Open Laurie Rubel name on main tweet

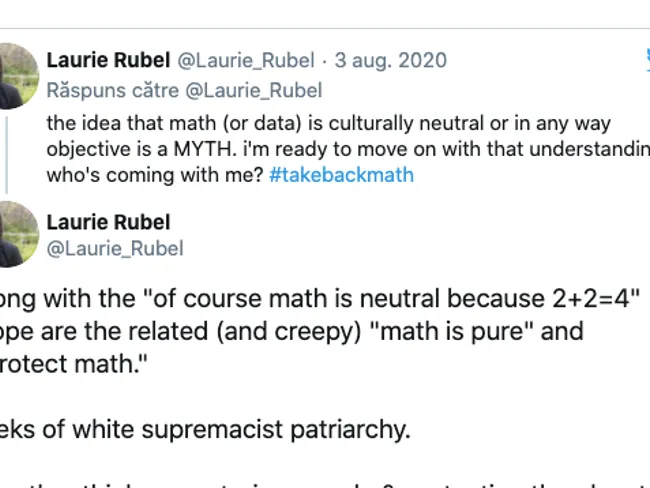click(x=108, y=222)
